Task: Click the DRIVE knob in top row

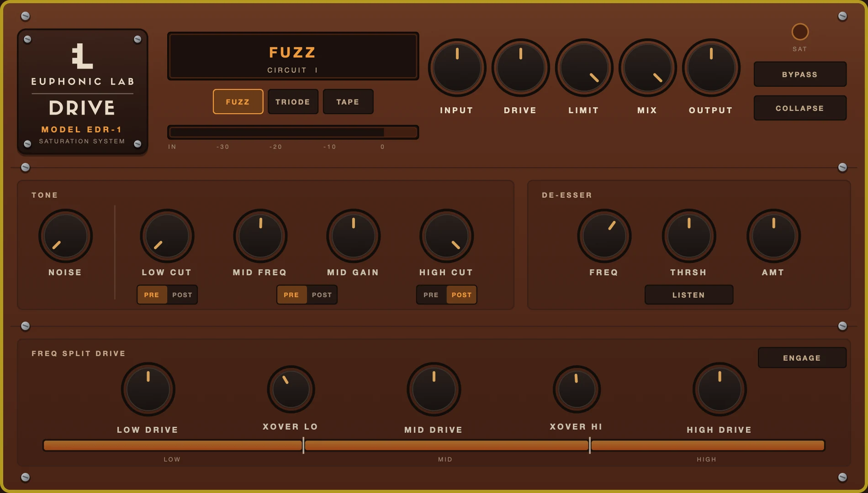Action: [x=520, y=68]
